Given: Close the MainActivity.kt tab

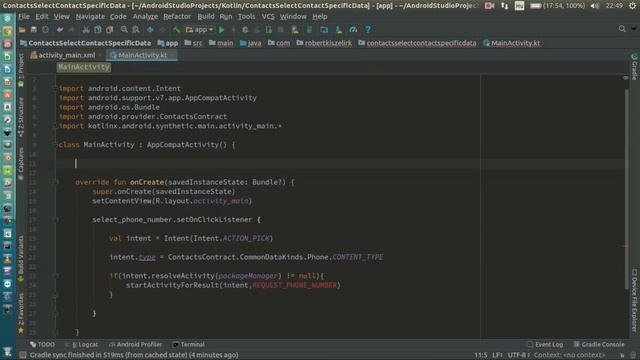Looking at the screenshot, I should click(172, 55).
